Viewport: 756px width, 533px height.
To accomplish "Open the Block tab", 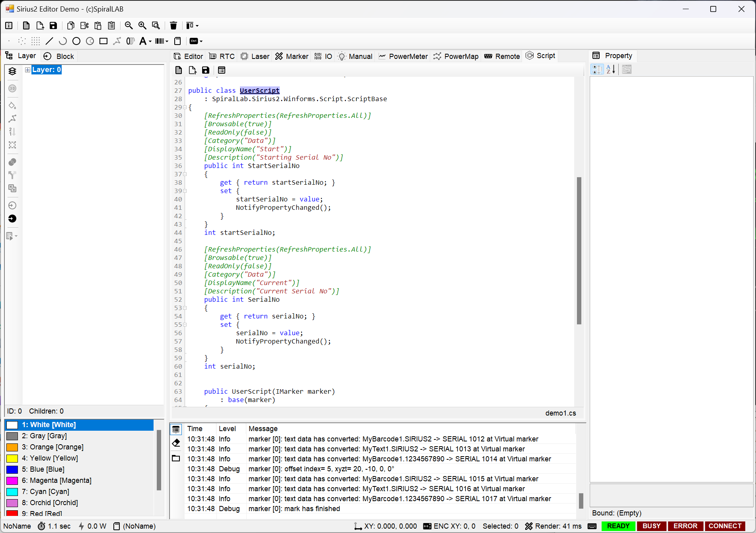I will pyautogui.click(x=59, y=56).
